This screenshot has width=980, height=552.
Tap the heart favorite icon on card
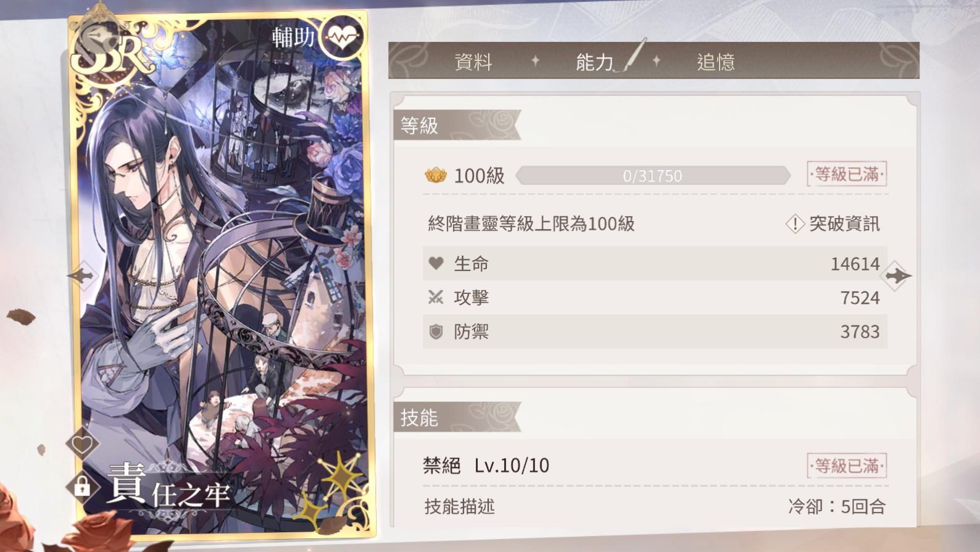click(82, 443)
